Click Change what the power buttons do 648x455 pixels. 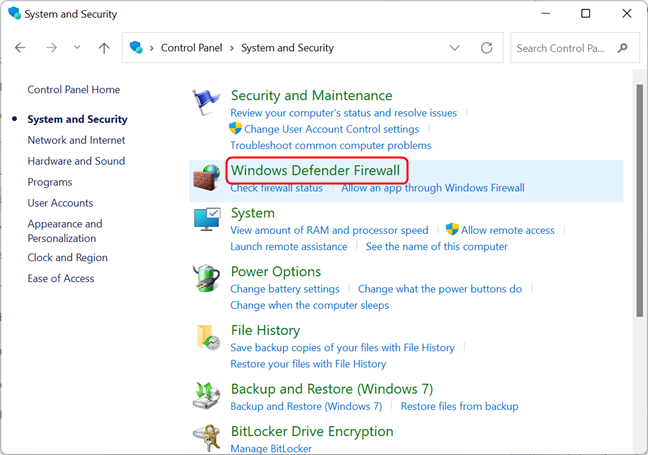440,289
